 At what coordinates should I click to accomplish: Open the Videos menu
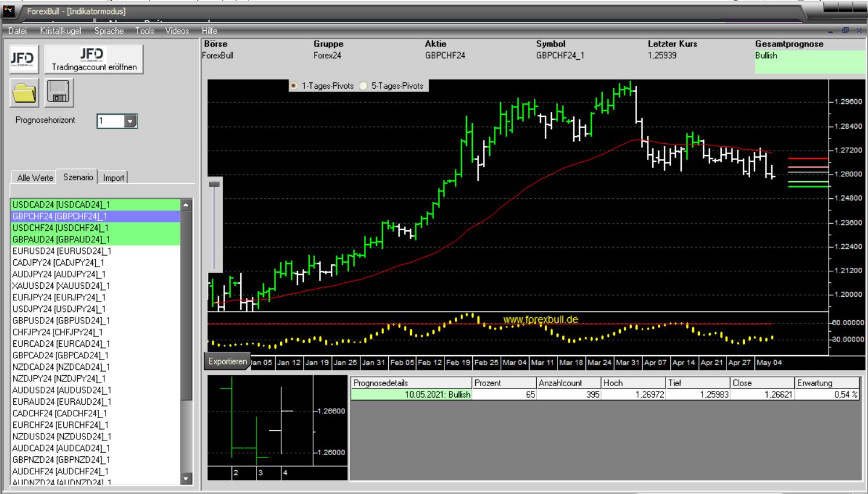[177, 31]
